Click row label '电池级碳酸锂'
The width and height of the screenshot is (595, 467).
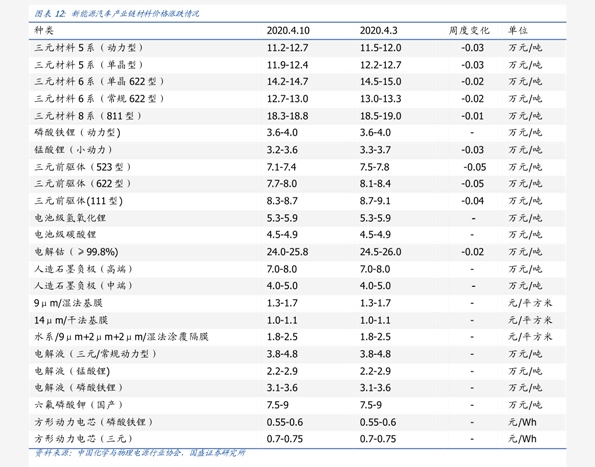65,234
